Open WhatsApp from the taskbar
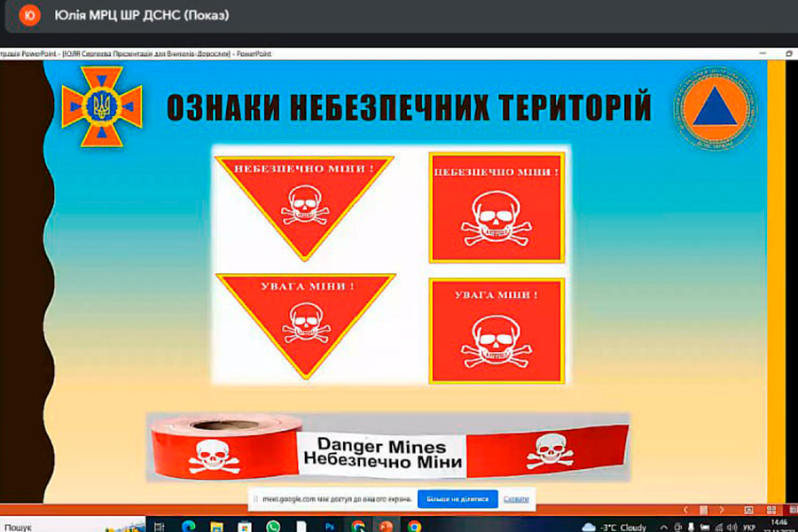The height and width of the screenshot is (532, 798). [x=273, y=527]
